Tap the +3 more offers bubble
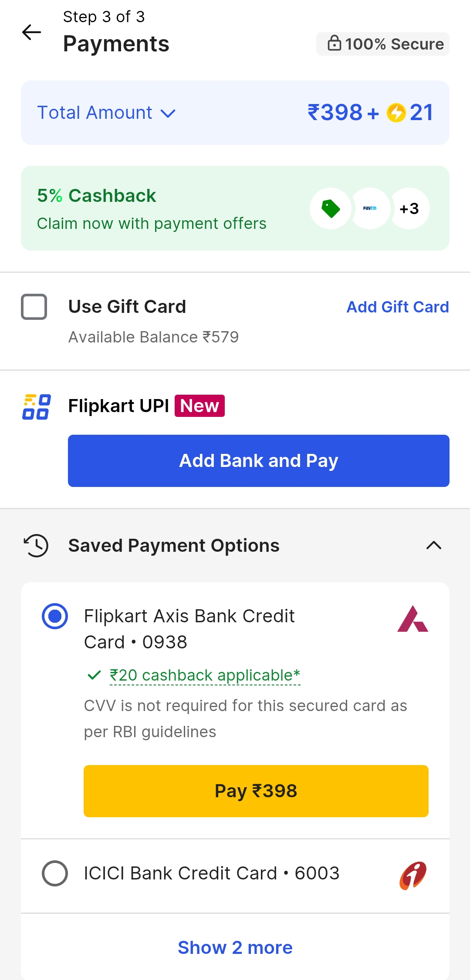470x980 pixels. [x=409, y=208]
